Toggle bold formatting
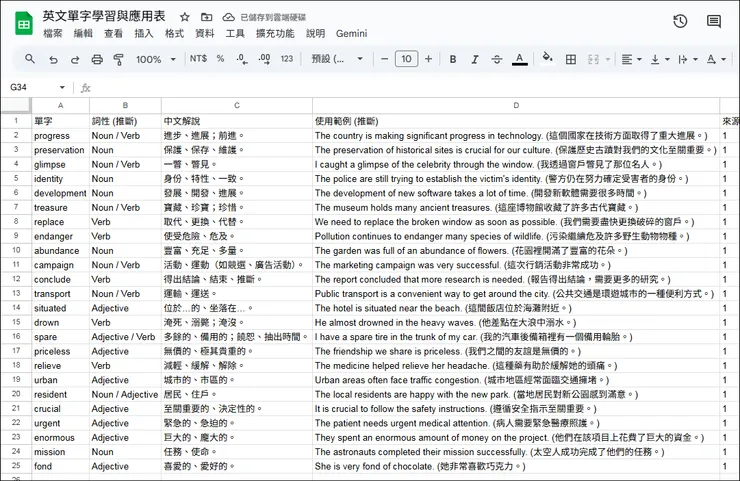740x481 pixels. pyautogui.click(x=453, y=59)
